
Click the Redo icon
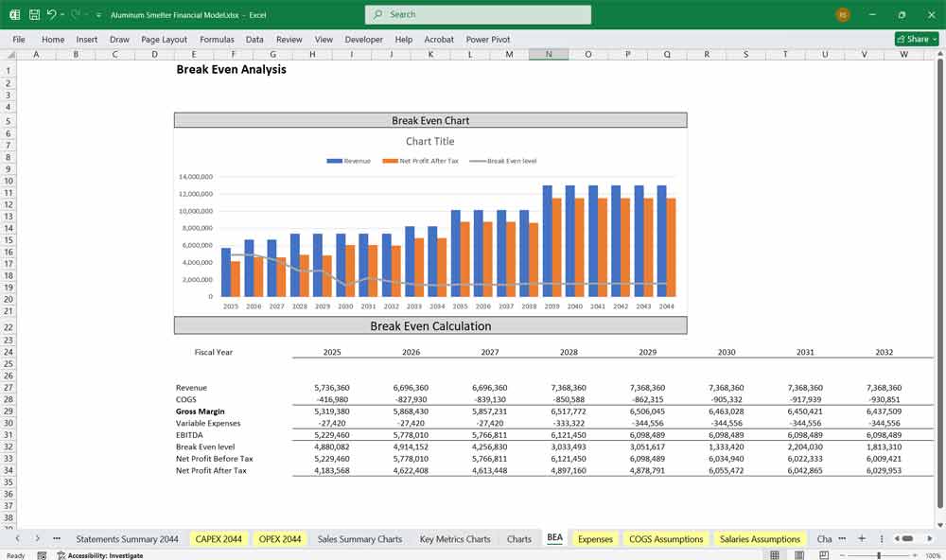pyautogui.click(x=75, y=14)
